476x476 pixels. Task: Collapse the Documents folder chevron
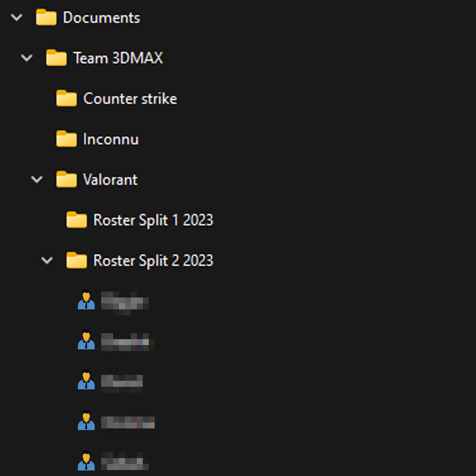coord(17,17)
